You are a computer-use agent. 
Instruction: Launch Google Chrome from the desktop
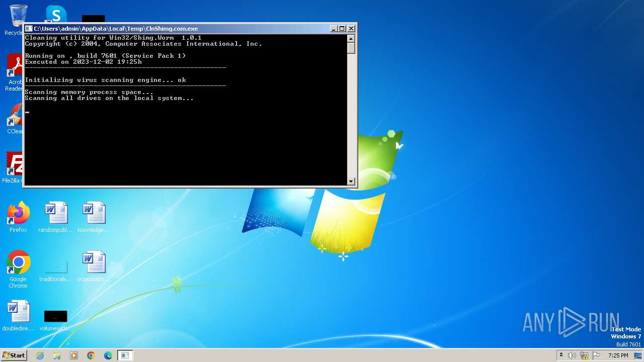(18, 269)
